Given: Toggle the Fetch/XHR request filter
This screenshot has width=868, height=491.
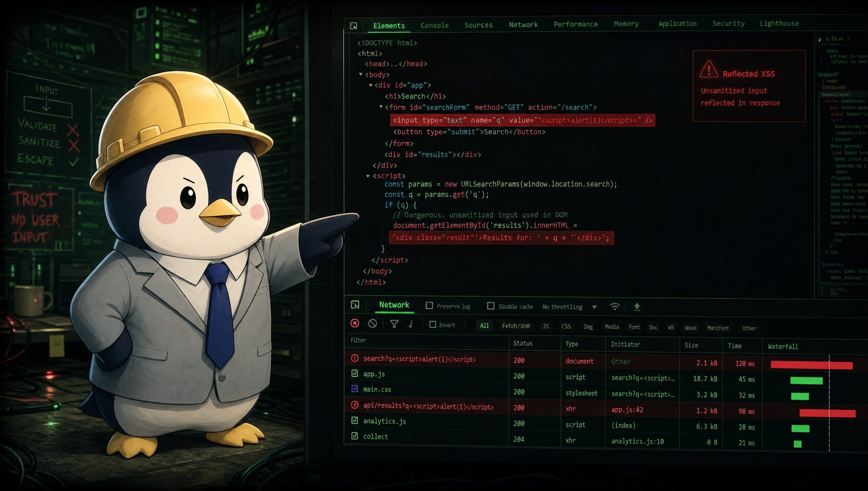Looking at the screenshot, I should 516,326.
